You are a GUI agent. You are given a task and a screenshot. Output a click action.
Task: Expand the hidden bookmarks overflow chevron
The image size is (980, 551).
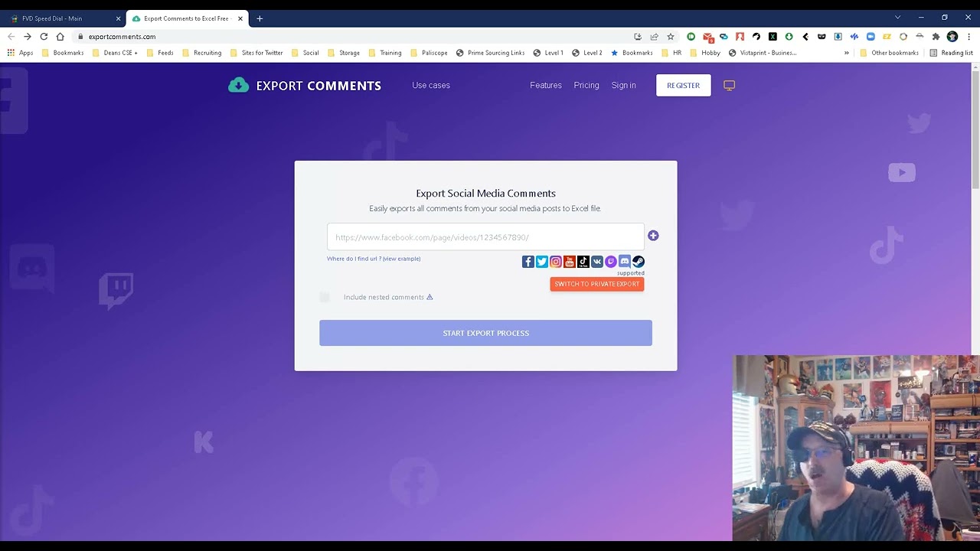tap(847, 53)
